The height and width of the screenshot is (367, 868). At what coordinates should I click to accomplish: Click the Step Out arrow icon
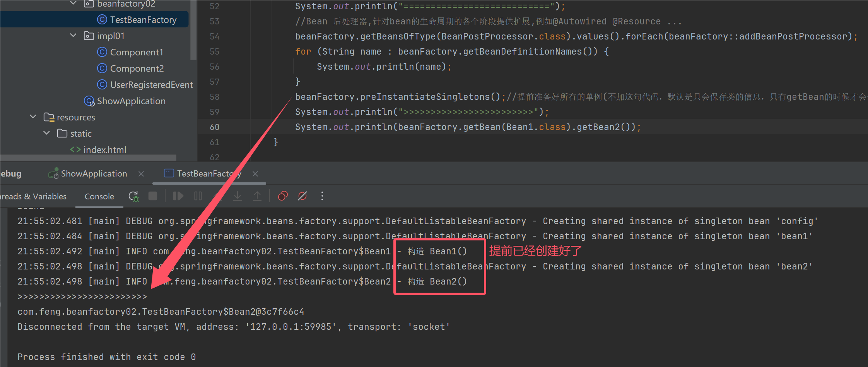click(x=257, y=196)
